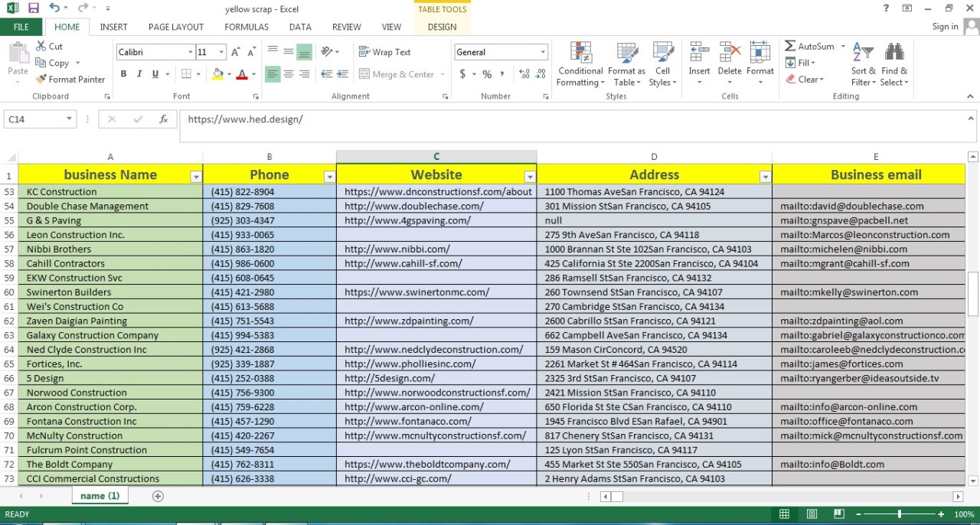Click the AutoSum sigma icon
This screenshot has height=525, width=980.
point(791,47)
